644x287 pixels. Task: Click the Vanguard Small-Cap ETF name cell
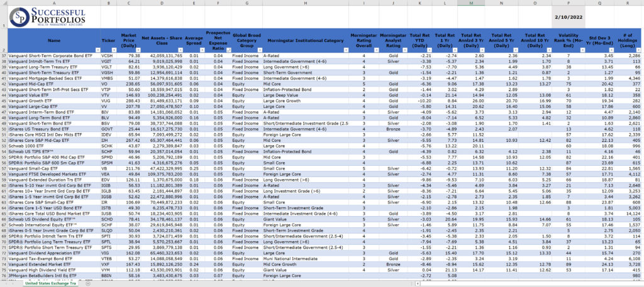click(x=54, y=168)
